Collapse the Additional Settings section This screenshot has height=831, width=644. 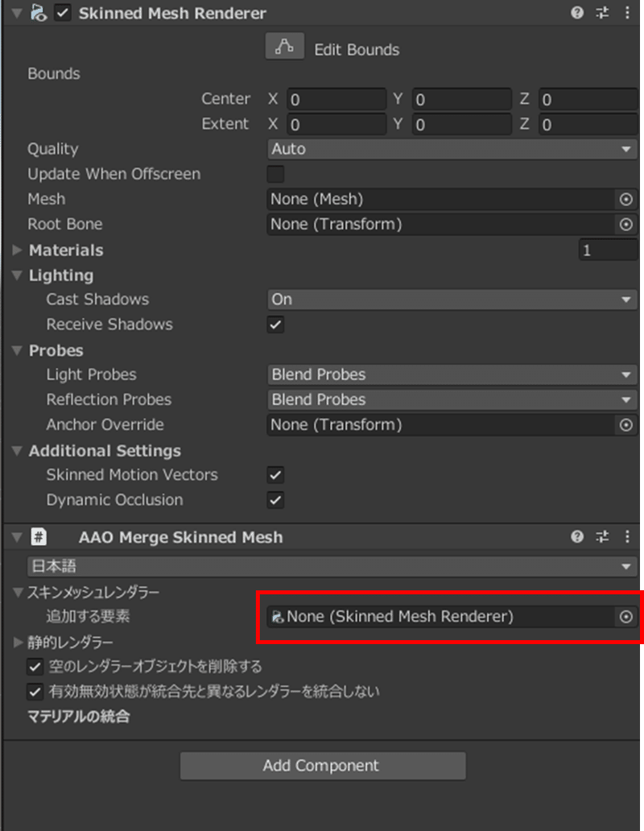pyautogui.click(x=17, y=450)
